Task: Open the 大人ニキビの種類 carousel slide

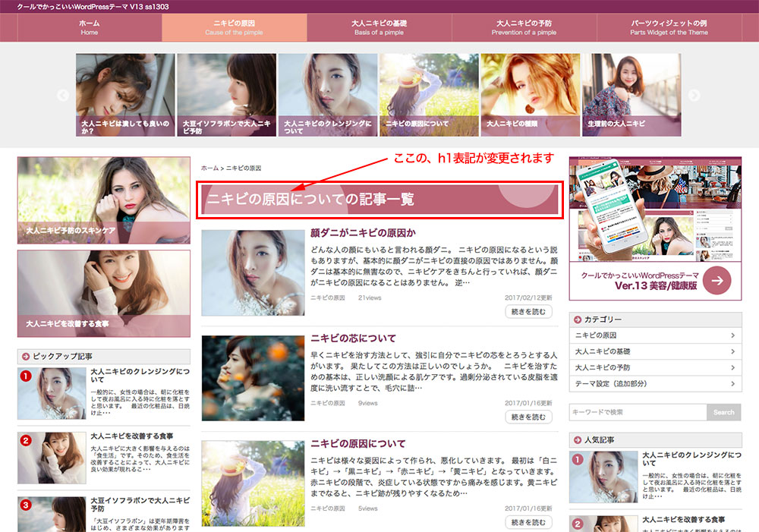Action: 530,95
